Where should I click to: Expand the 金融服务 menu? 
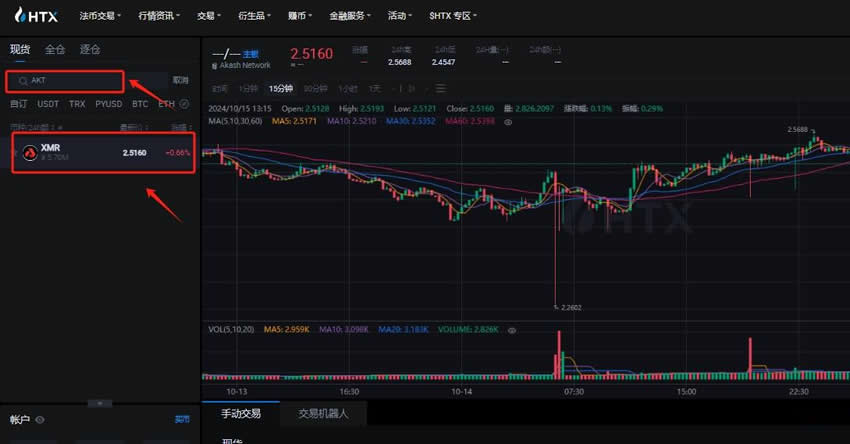350,16
